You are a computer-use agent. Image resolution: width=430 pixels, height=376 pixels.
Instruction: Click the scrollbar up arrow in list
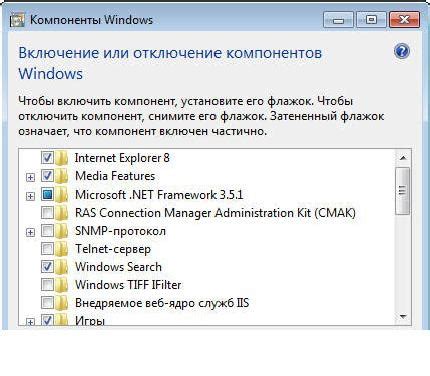(403, 158)
